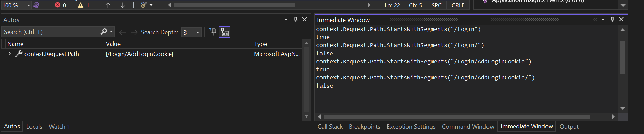
Task: Click the editor horizontal scrollbar thumb
Action: point(234,5)
